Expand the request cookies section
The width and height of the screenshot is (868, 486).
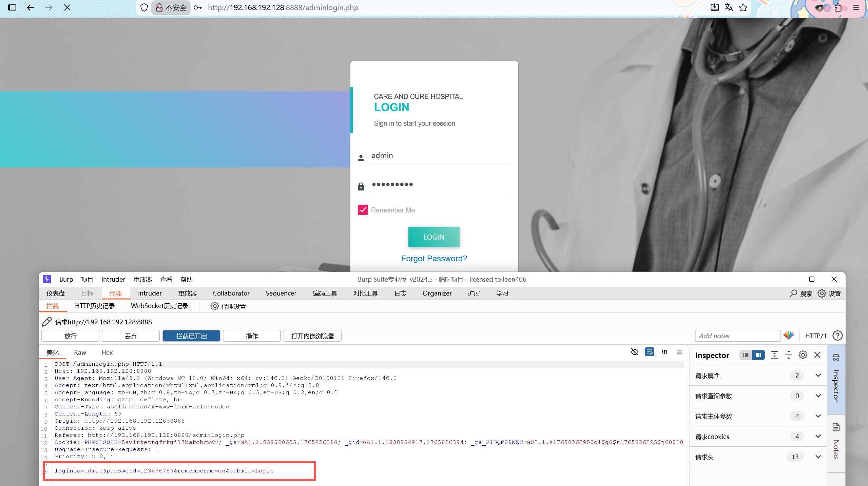[x=818, y=436]
